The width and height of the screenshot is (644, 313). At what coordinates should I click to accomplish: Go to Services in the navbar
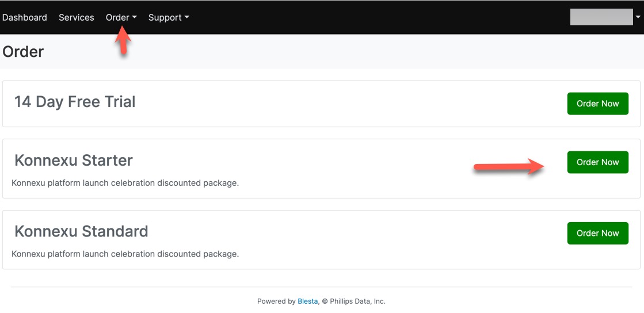[76, 17]
